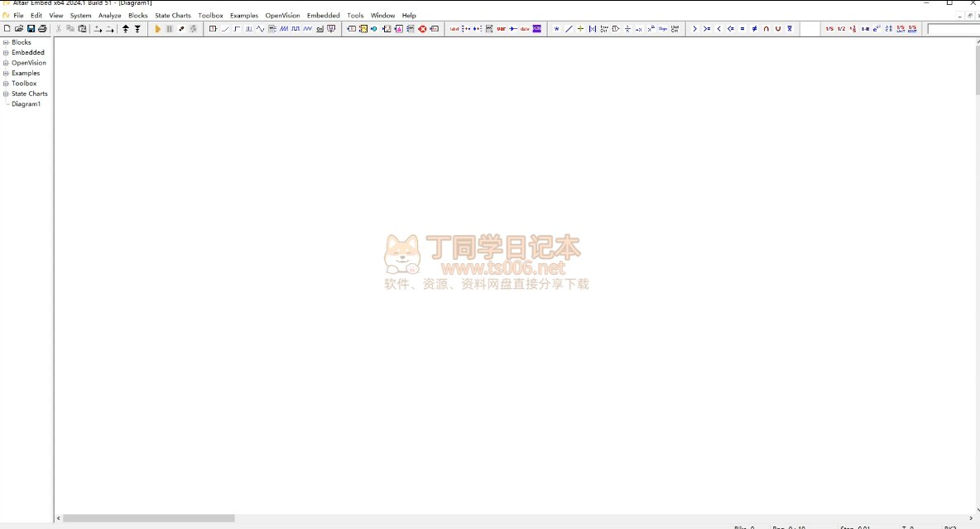Select Diagram1 in the tree panel

click(26, 104)
